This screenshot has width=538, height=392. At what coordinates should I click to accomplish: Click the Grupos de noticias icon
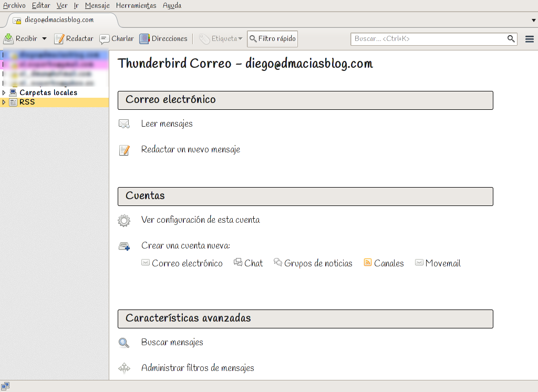coord(278,262)
